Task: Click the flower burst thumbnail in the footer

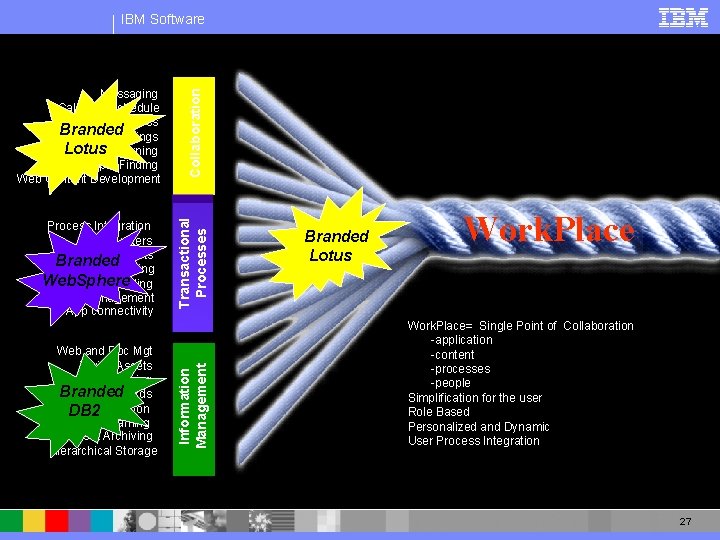Action: (x=260, y=521)
